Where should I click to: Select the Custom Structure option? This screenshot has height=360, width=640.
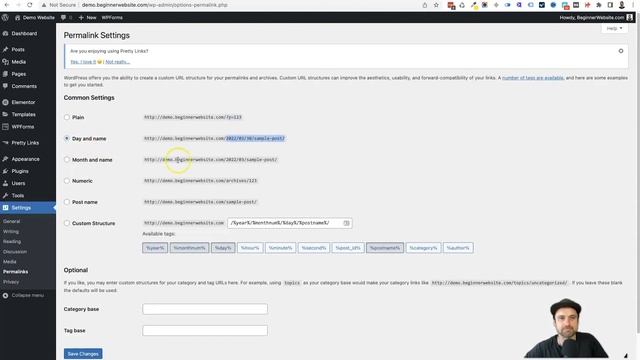67,223
